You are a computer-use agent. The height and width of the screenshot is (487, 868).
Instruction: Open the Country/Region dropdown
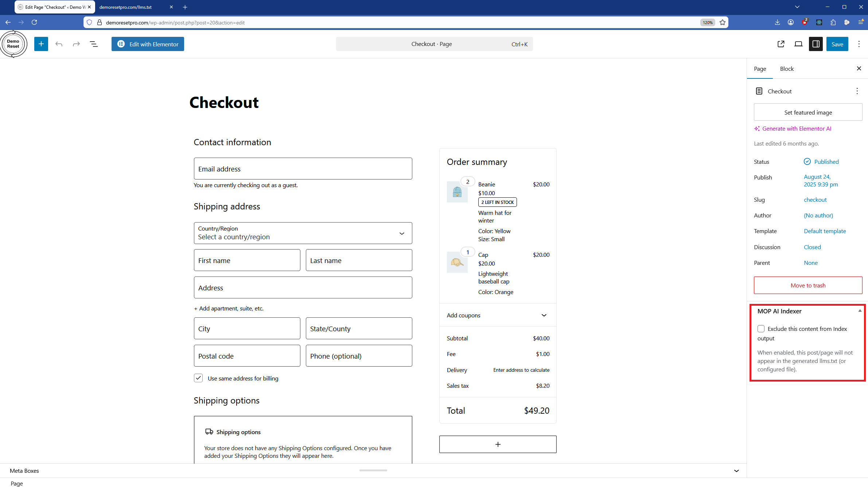tap(303, 233)
